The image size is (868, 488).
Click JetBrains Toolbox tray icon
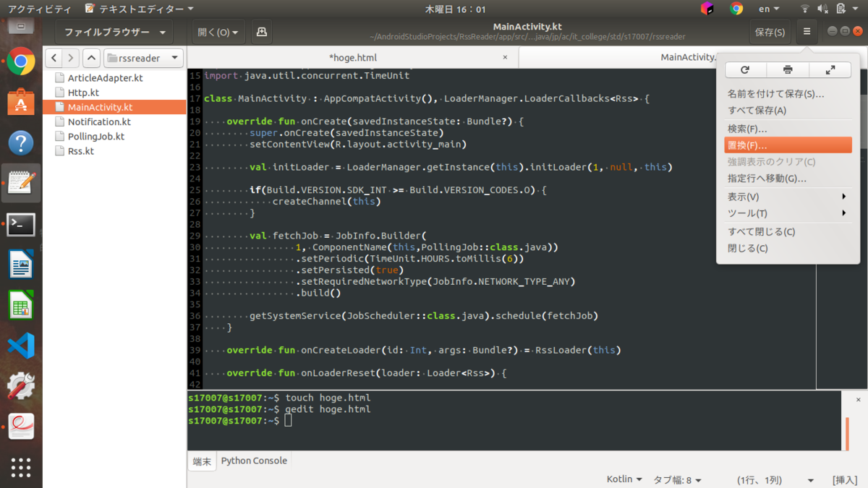707,9
